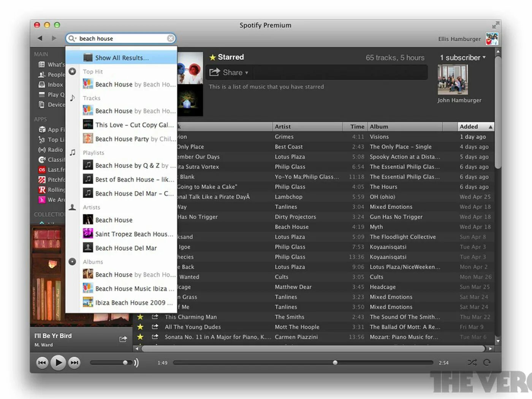
Task: Unstar This Charming Man track
Action: tap(140, 317)
